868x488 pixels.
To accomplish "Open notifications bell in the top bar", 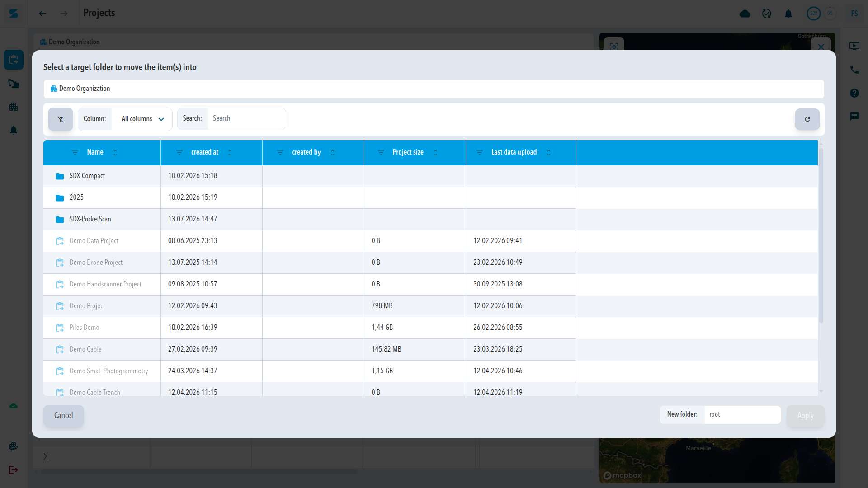I will click(788, 14).
